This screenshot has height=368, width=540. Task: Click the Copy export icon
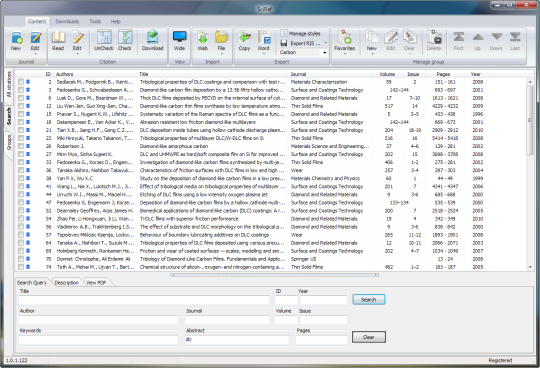[x=245, y=37]
